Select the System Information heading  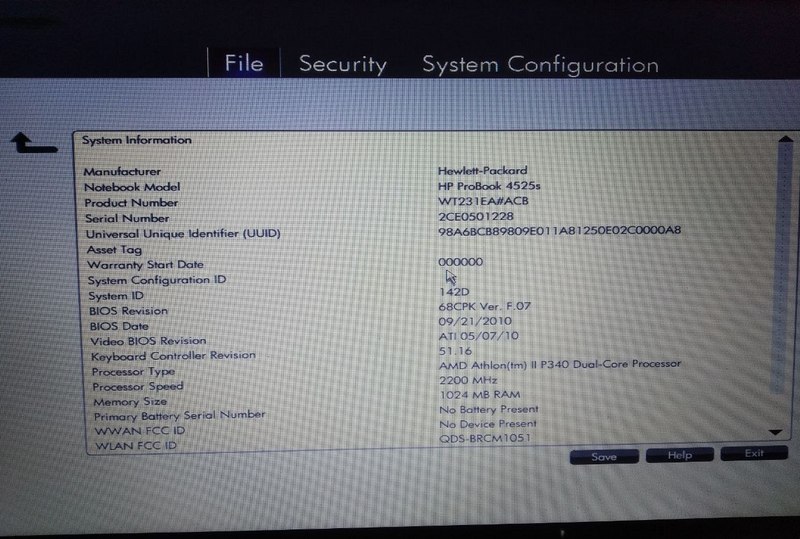coord(136,141)
